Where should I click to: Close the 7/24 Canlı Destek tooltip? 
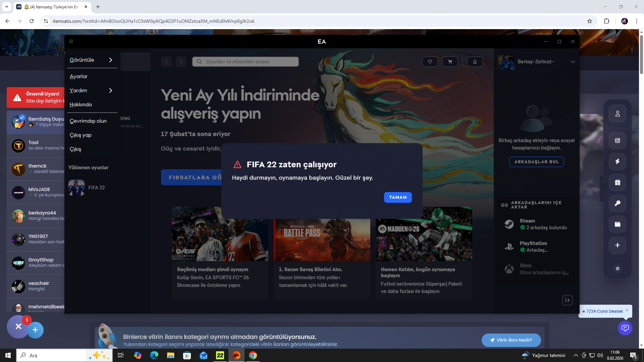tap(627, 310)
